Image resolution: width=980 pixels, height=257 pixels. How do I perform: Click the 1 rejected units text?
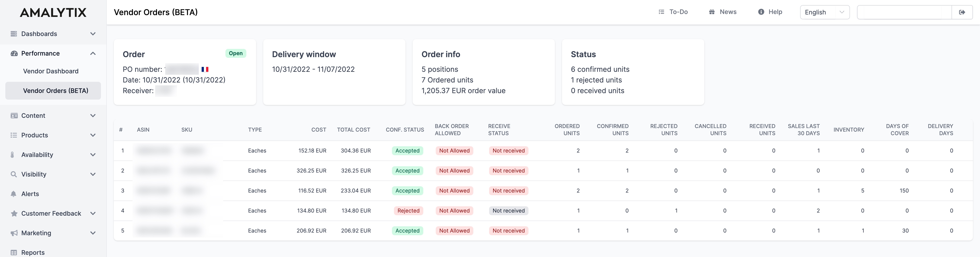596,80
